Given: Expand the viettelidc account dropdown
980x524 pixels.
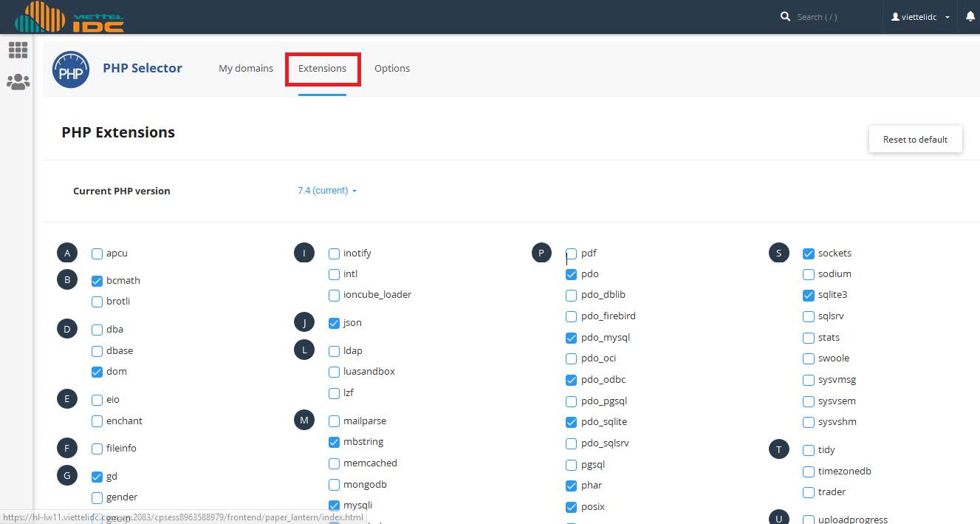Looking at the screenshot, I should coord(919,16).
